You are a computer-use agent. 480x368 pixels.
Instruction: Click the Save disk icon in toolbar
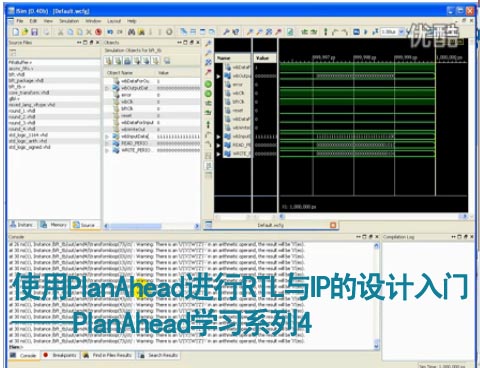point(34,32)
